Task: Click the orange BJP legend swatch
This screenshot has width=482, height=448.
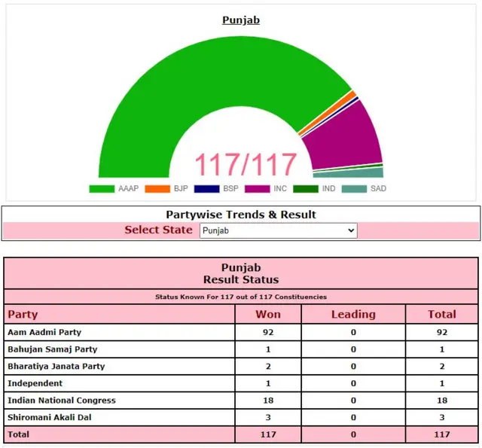Action: [157, 189]
